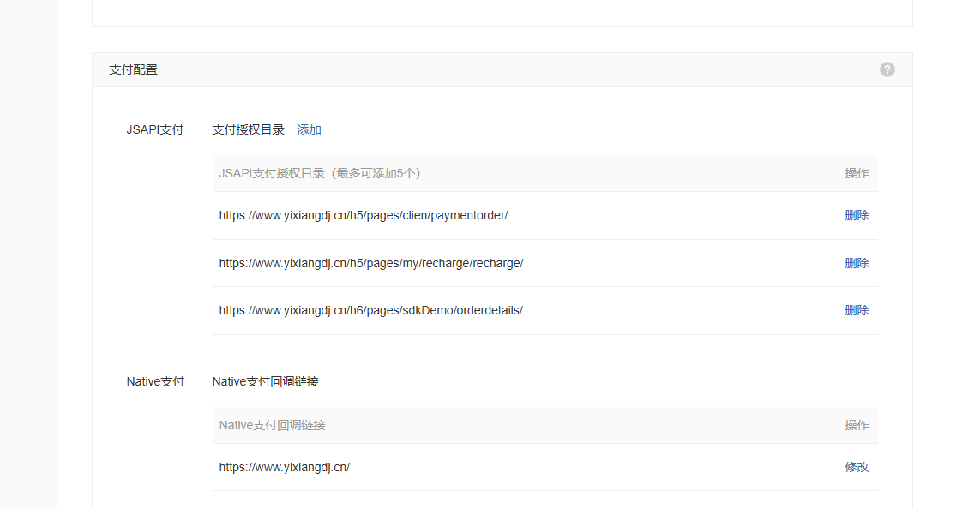Click the 添加 link next to 支付授权目录
The height and width of the screenshot is (509, 980).
[309, 130]
